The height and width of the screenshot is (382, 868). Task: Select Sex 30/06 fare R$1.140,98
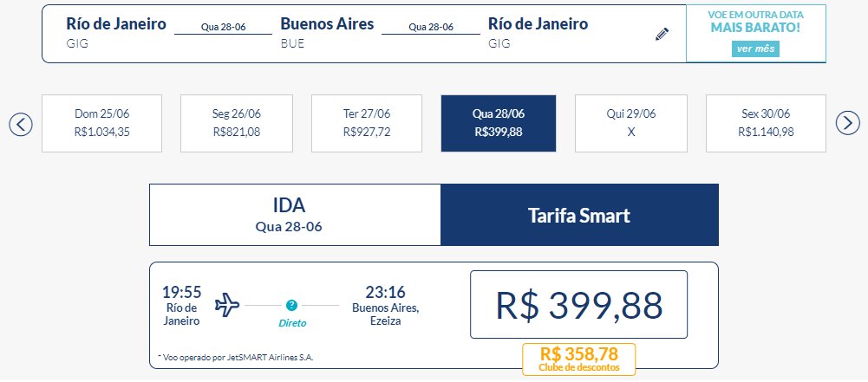coord(766,123)
